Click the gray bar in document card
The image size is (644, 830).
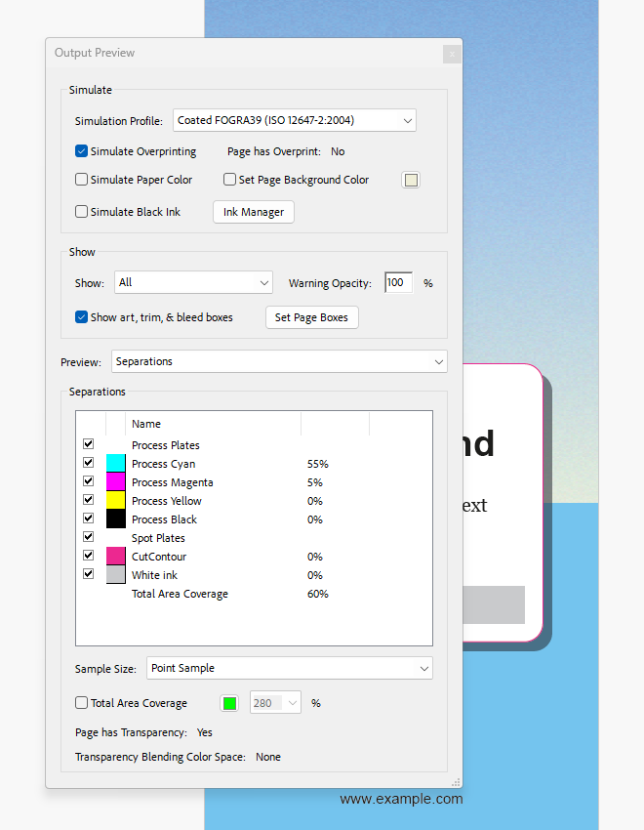click(494, 604)
